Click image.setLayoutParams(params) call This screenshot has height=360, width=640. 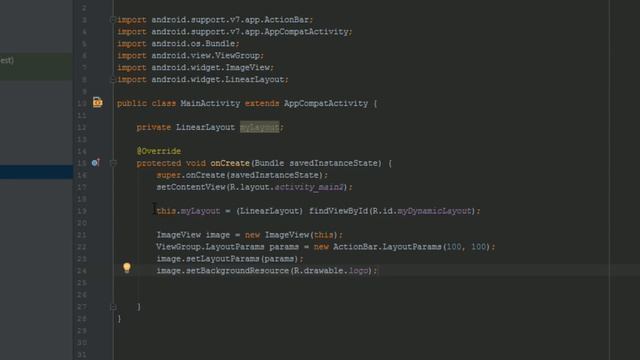click(230, 258)
